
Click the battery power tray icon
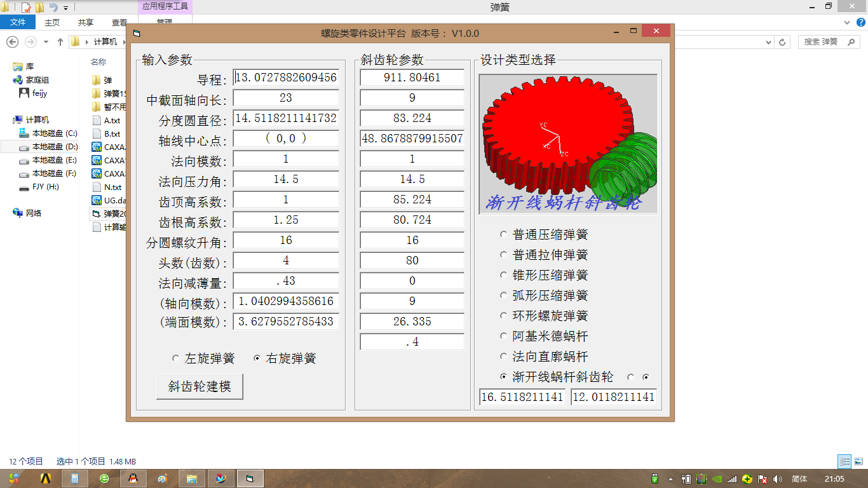click(x=686, y=478)
